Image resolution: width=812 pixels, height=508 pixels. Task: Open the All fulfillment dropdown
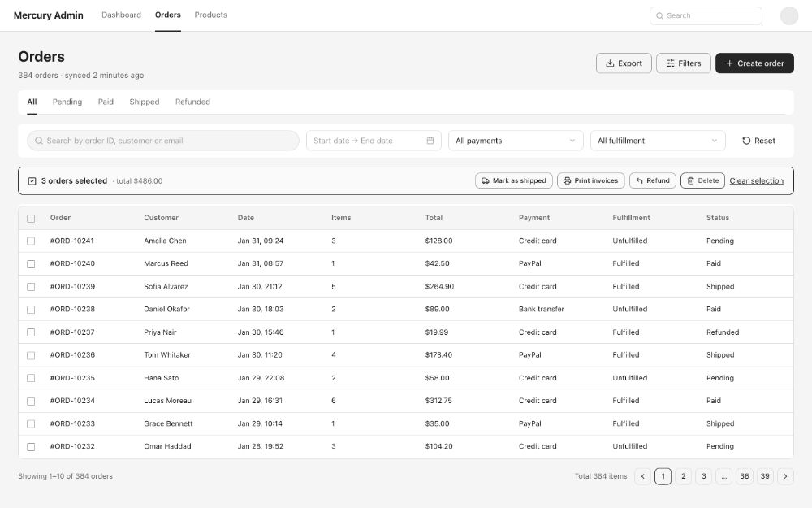pos(658,141)
